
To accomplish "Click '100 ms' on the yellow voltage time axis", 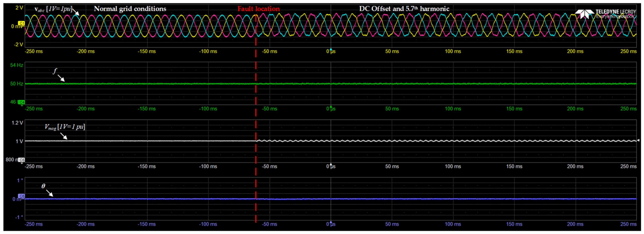I will (x=453, y=51).
